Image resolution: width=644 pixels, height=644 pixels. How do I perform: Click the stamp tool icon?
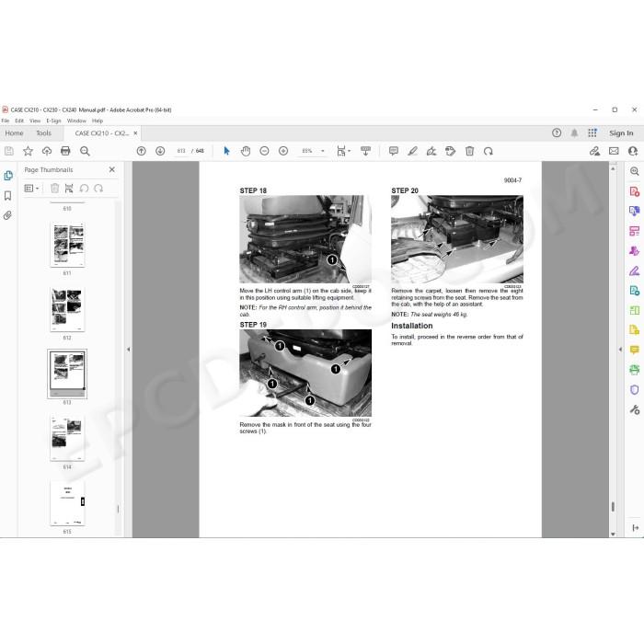tap(450, 151)
